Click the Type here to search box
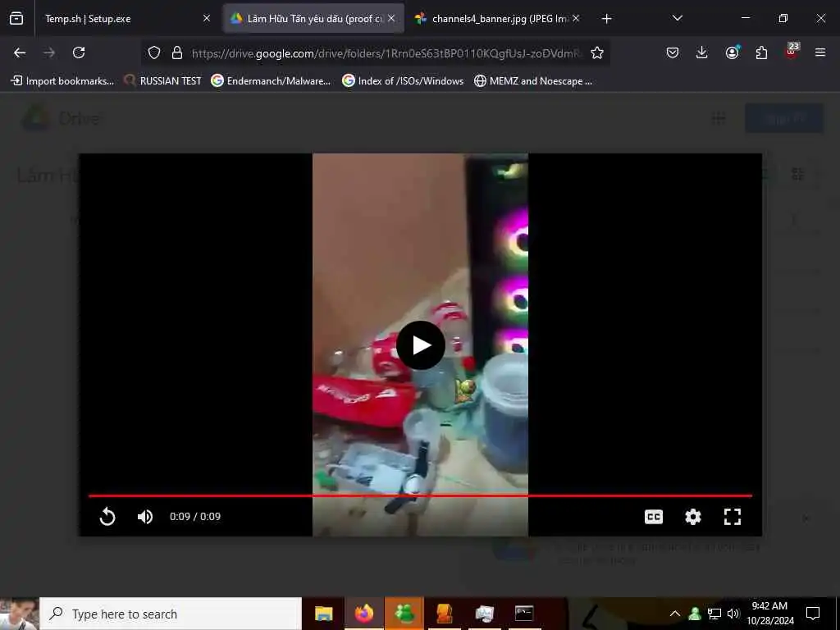Image resolution: width=840 pixels, height=630 pixels. (171, 614)
